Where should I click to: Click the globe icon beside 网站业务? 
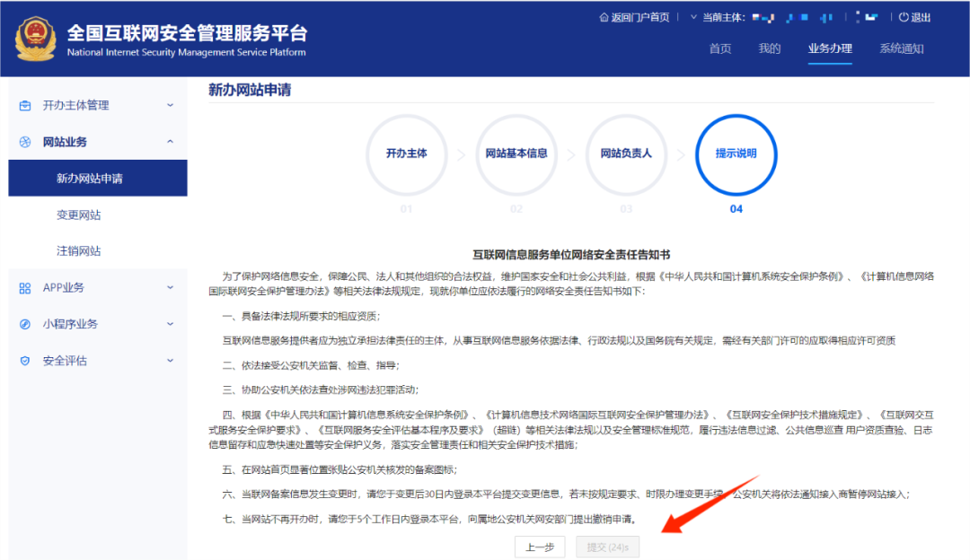click(25, 142)
